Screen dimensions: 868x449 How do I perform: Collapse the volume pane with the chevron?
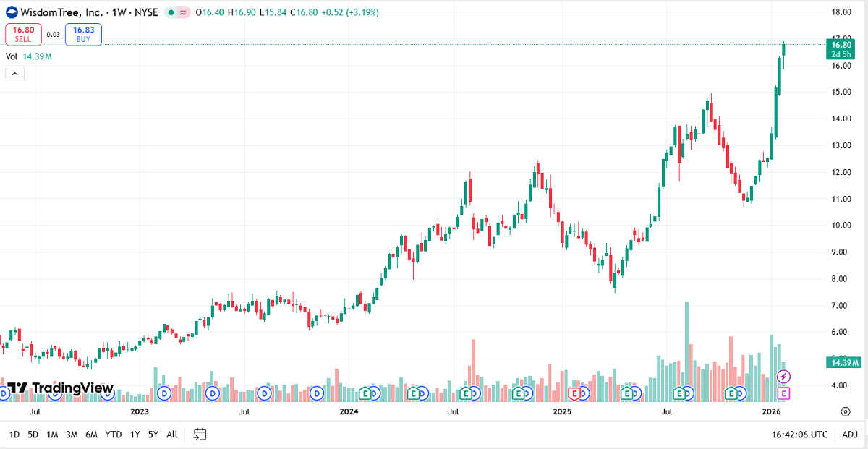[14, 73]
